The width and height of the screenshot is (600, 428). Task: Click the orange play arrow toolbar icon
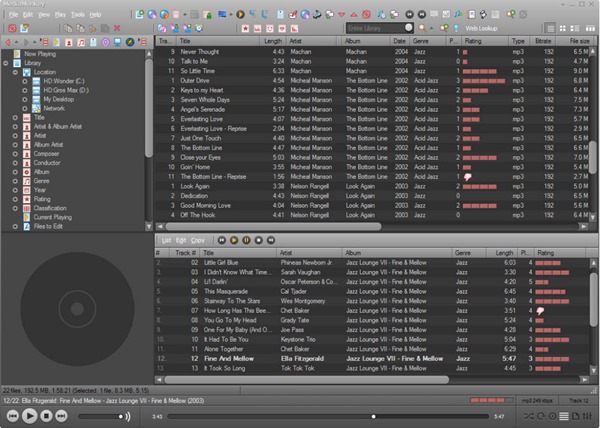[x=240, y=15]
